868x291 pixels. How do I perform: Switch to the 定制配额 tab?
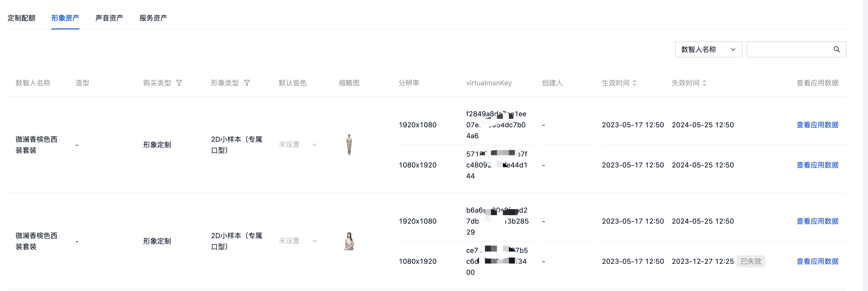[x=21, y=18]
